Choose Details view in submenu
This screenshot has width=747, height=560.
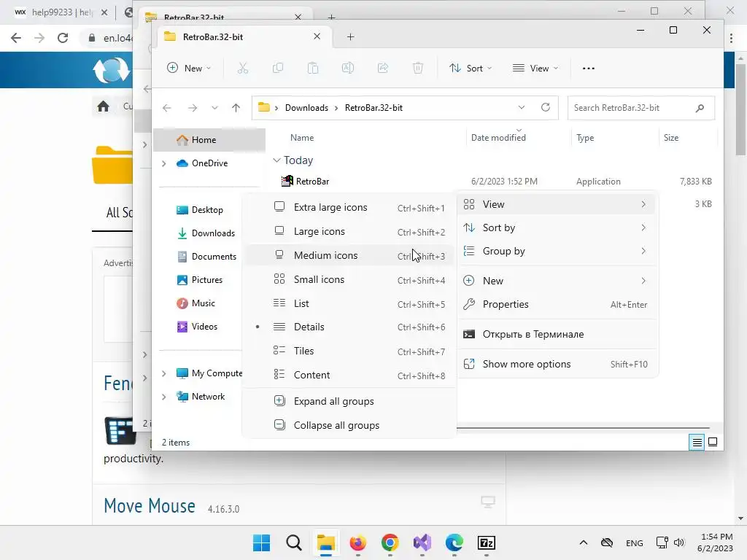pos(351,327)
